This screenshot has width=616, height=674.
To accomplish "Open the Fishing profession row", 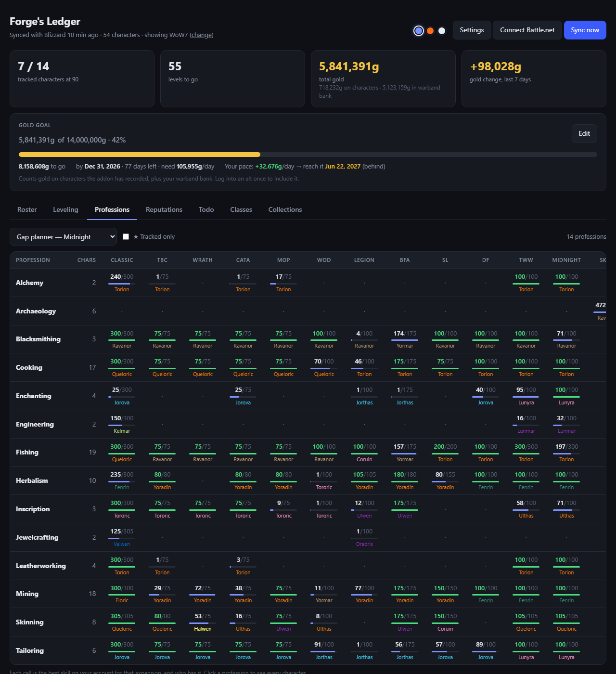I will [308, 452].
